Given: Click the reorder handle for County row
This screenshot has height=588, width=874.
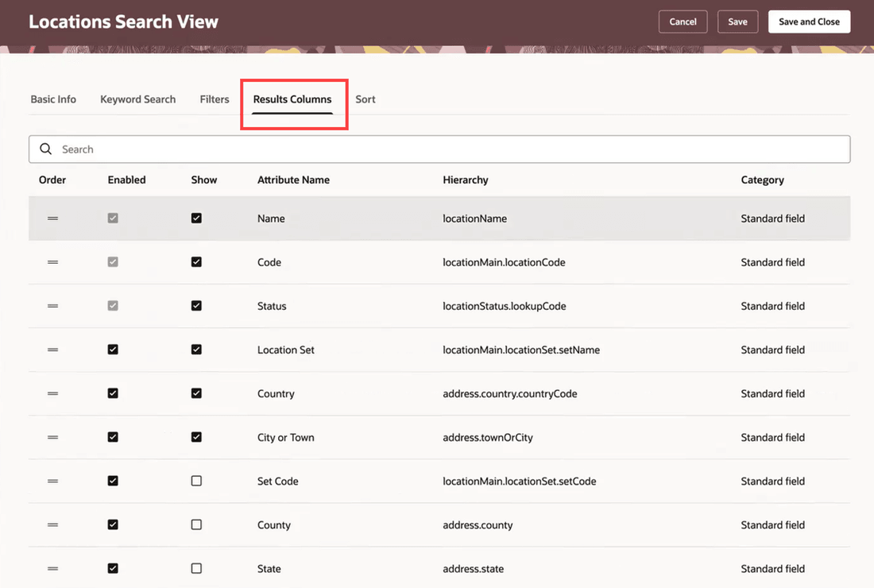Looking at the screenshot, I should click(x=53, y=525).
